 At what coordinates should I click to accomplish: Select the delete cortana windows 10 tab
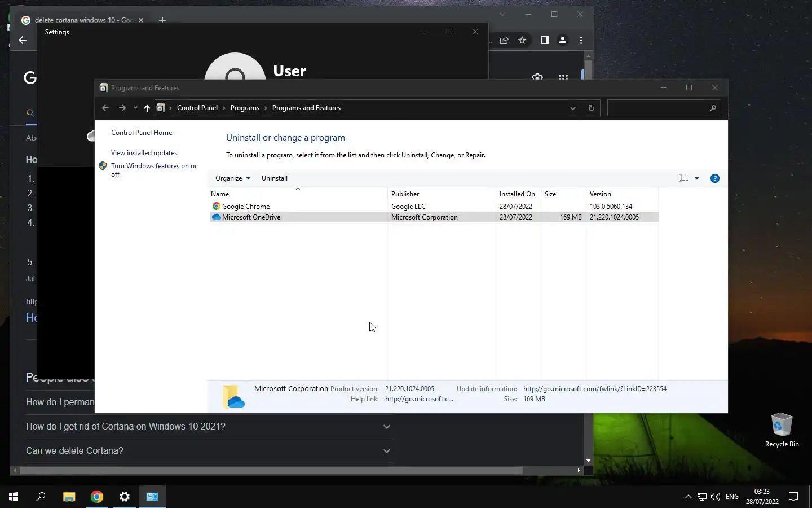click(x=82, y=20)
